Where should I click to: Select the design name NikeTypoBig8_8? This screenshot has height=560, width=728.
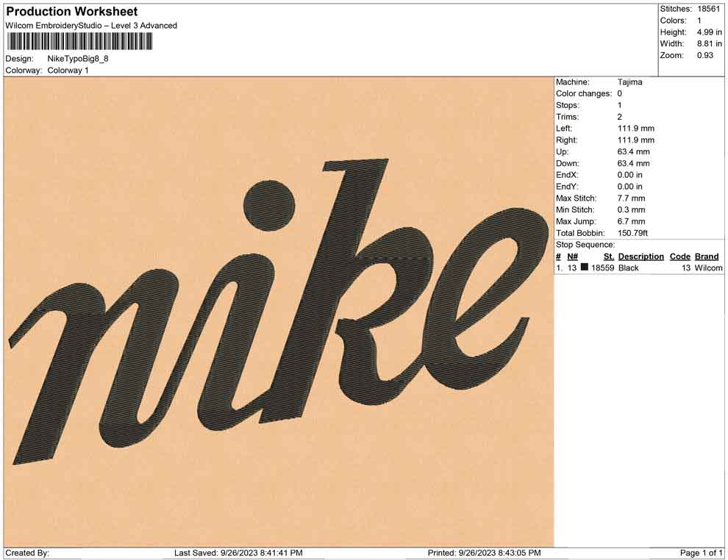(x=78, y=59)
